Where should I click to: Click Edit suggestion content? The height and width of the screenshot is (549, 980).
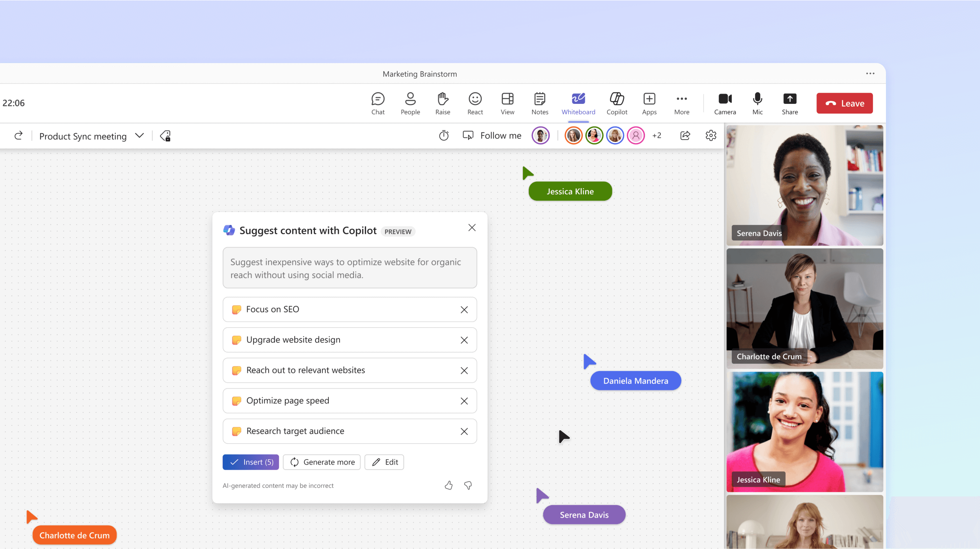(384, 462)
